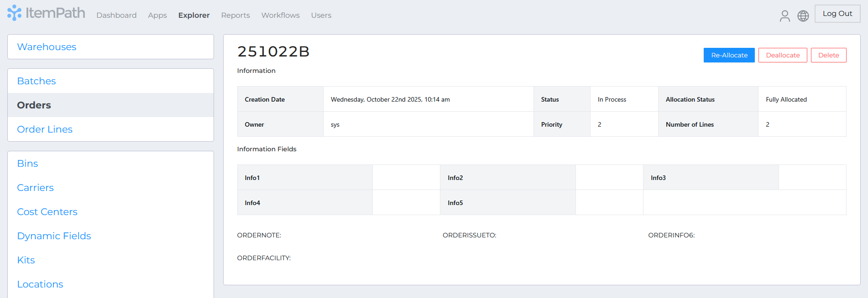Click the ItemPath logo icon
The width and height of the screenshot is (868, 298).
(14, 13)
